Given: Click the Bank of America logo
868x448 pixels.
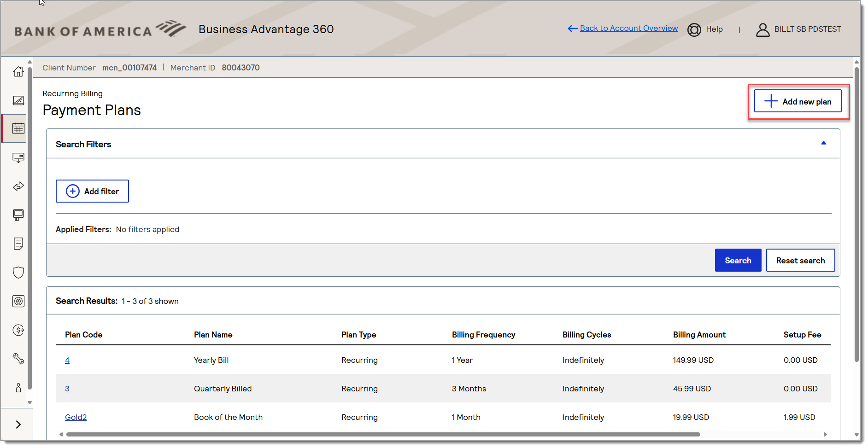Looking at the screenshot, I should 100,29.
